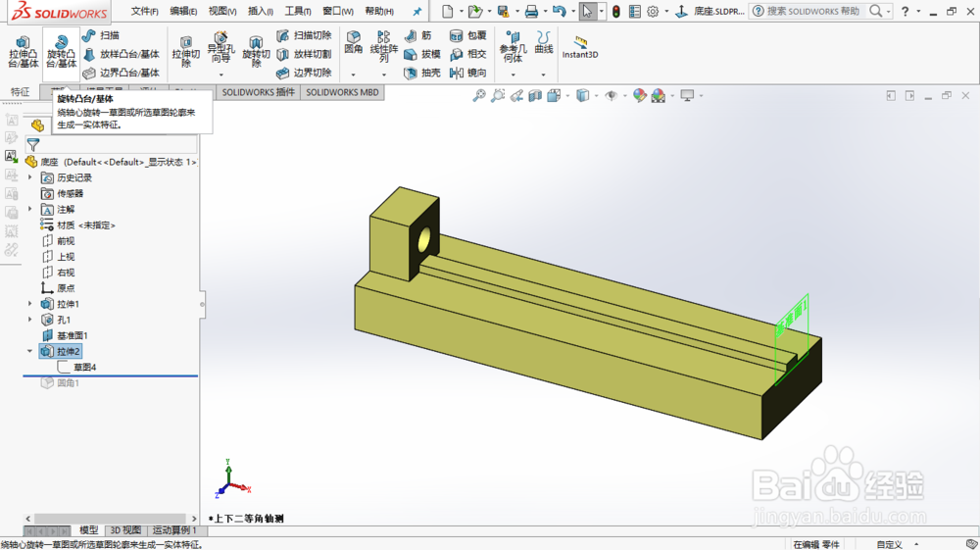
Task: Choose the Lofted Cut tool (放样切割)
Action: point(305,54)
